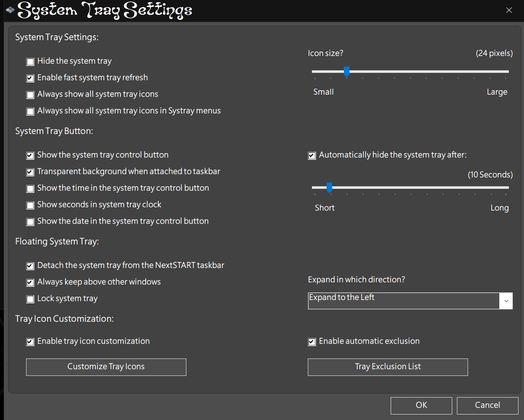The width and height of the screenshot is (524, 420).
Task: Open the Expand direction dropdown arrow
Action: pyautogui.click(x=506, y=301)
